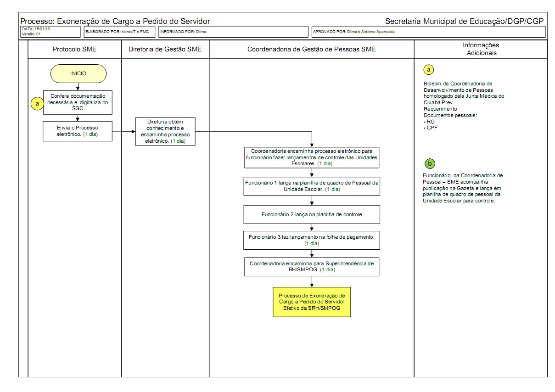Screen dimensions: 555x392
Task: Click the 'INFORMADO POR: Dilma' field
Action: pos(233,32)
